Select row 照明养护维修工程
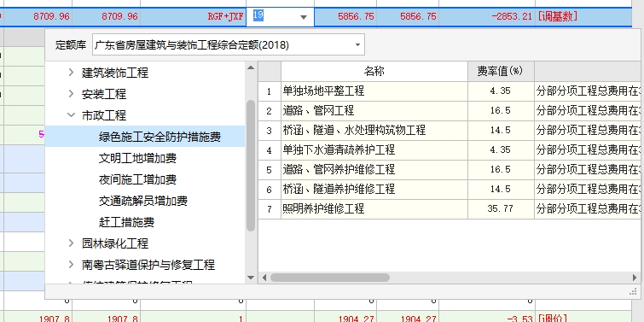 coord(374,209)
